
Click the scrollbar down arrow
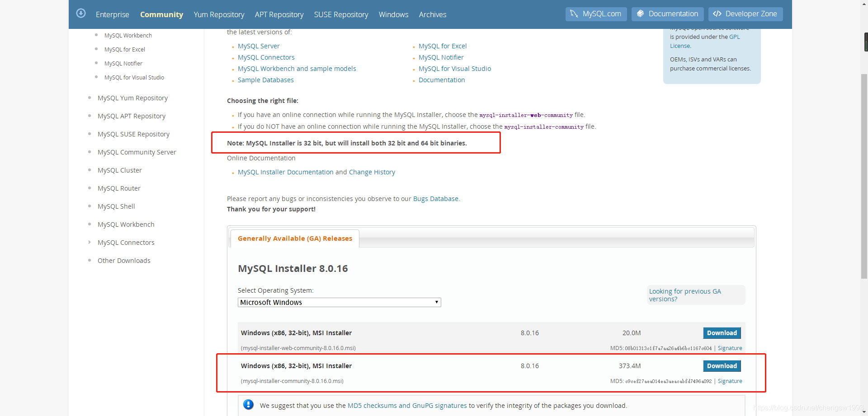(x=864, y=412)
